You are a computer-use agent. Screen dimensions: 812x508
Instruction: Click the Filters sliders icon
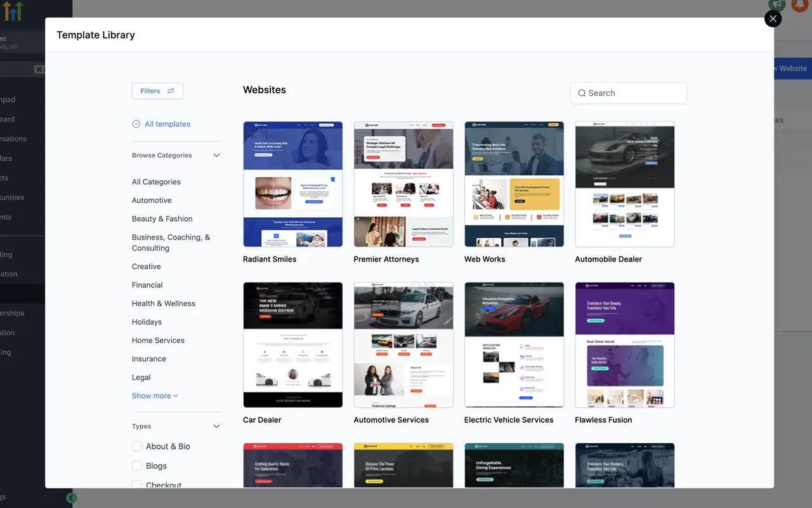171,91
